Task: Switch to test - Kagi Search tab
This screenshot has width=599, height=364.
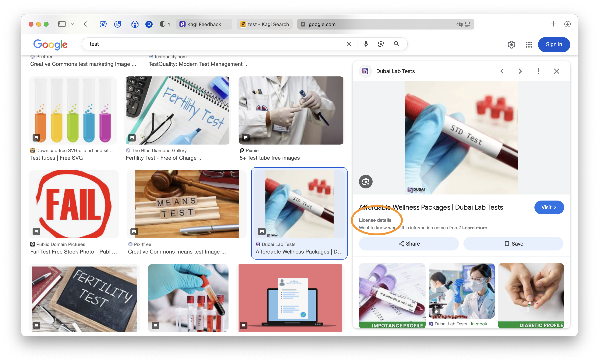Action: [264, 24]
